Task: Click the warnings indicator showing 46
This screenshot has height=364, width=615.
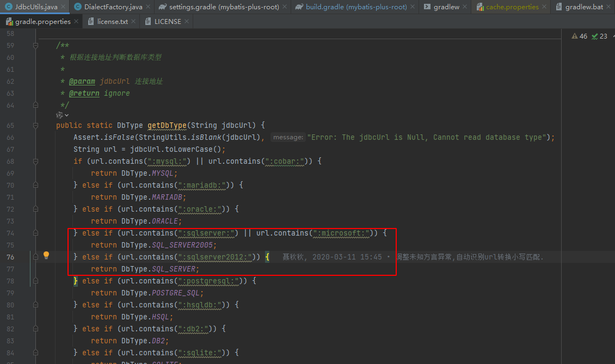Action: [579, 36]
